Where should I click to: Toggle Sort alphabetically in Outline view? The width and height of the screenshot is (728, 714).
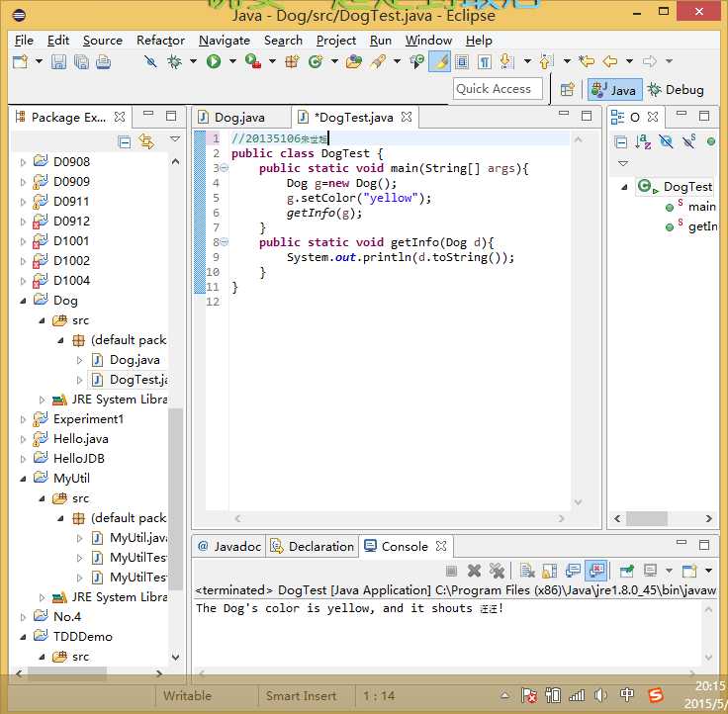pos(643,141)
